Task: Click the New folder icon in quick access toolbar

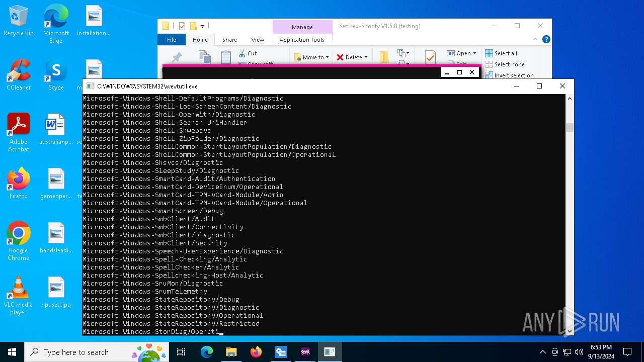Action: 193,26
